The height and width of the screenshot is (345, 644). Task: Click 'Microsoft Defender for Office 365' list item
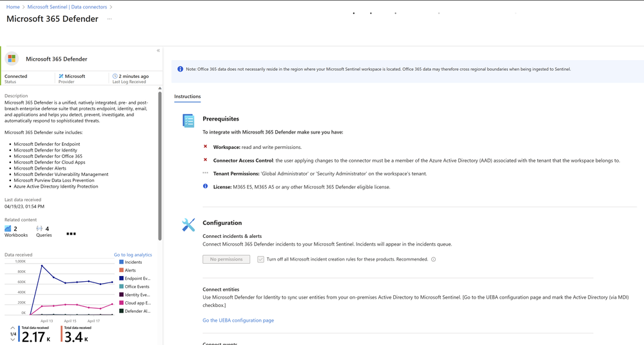pos(48,156)
